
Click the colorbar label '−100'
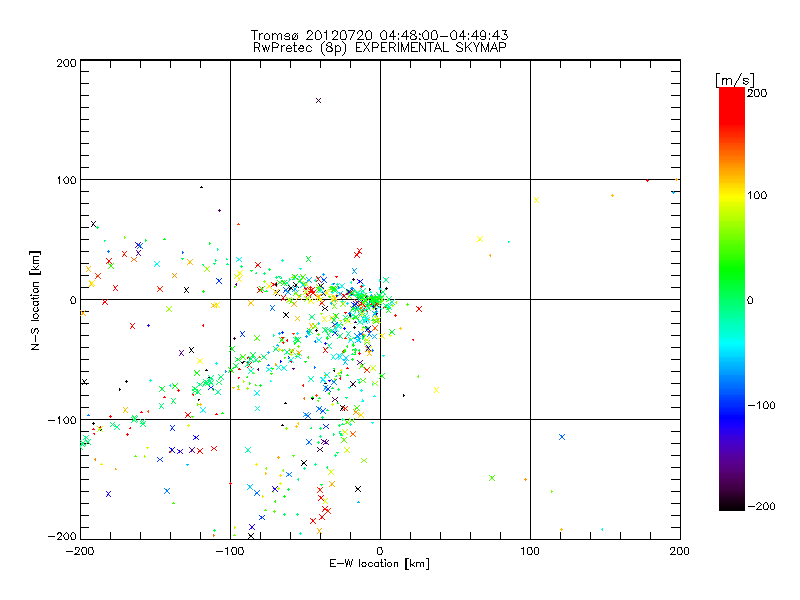pos(761,405)
